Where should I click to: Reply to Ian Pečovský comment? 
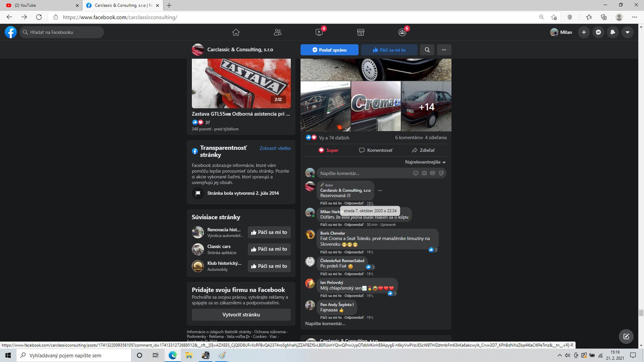click(354, 296)
